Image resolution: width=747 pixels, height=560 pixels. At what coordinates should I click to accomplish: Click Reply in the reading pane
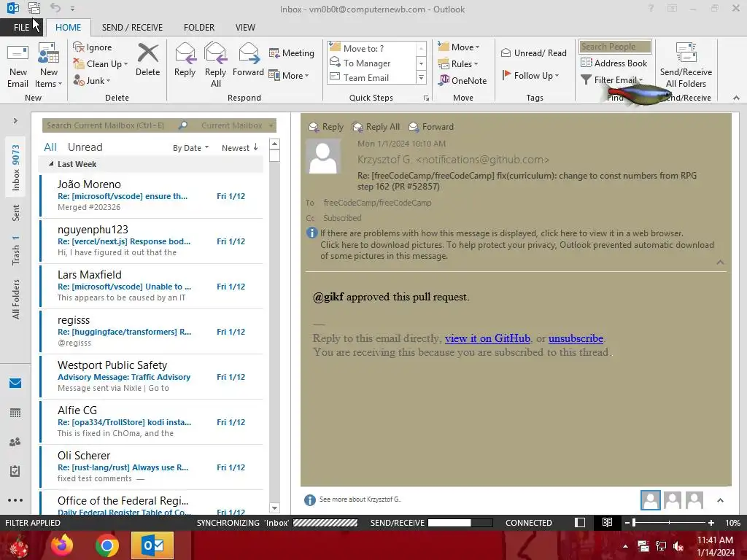(326, 127)
